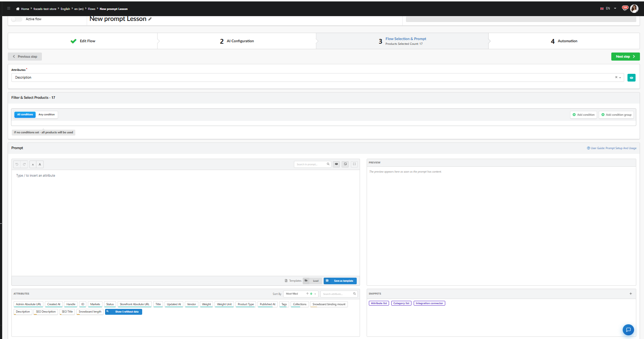Undo the last prompt edit

(17, 164)
